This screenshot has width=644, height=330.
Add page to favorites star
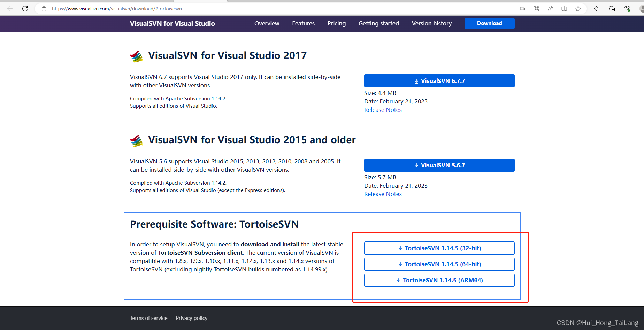(x=578, y=9)
